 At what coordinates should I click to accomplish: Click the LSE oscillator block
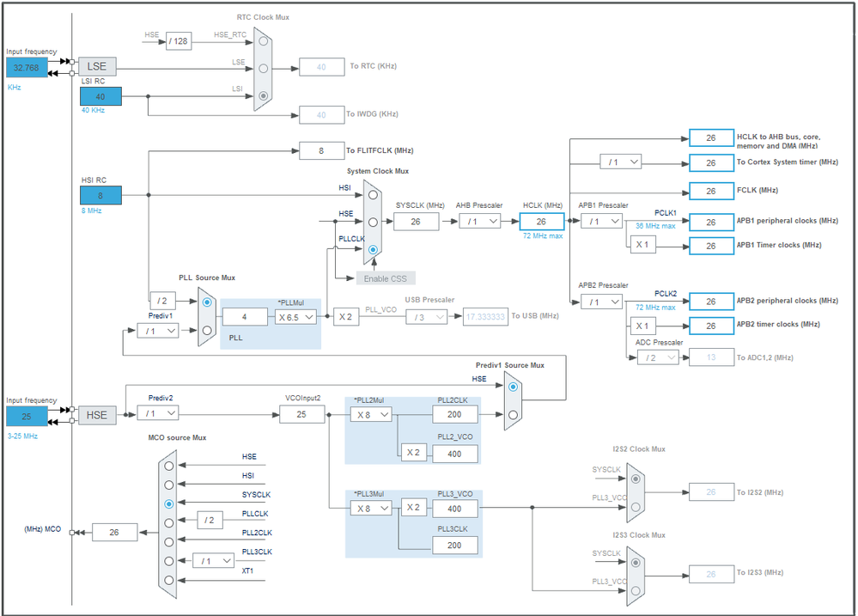pyautogui.click(x=97, y=66)
